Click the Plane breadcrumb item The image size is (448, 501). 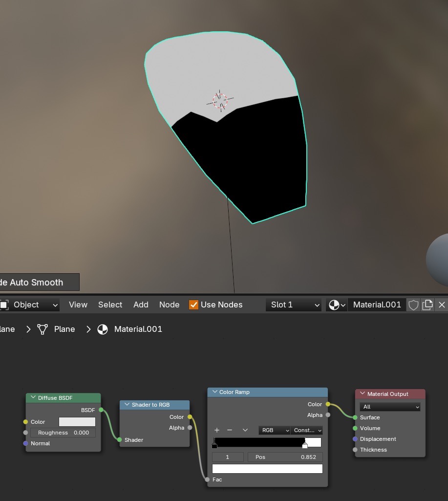[64, 329]
